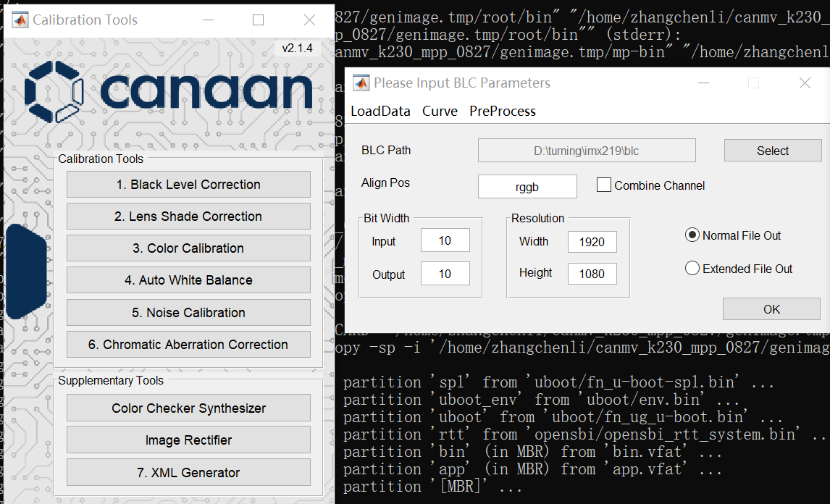Open the LoadData menu
This screenshot has width=830, height=504.
pos(380,111)
